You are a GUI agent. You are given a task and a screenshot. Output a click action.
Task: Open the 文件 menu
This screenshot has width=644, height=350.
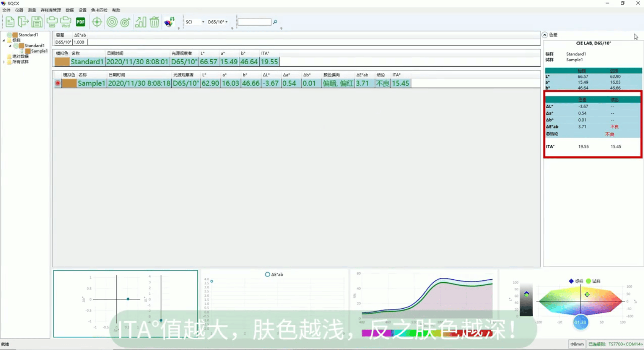(x=6, y=10)
